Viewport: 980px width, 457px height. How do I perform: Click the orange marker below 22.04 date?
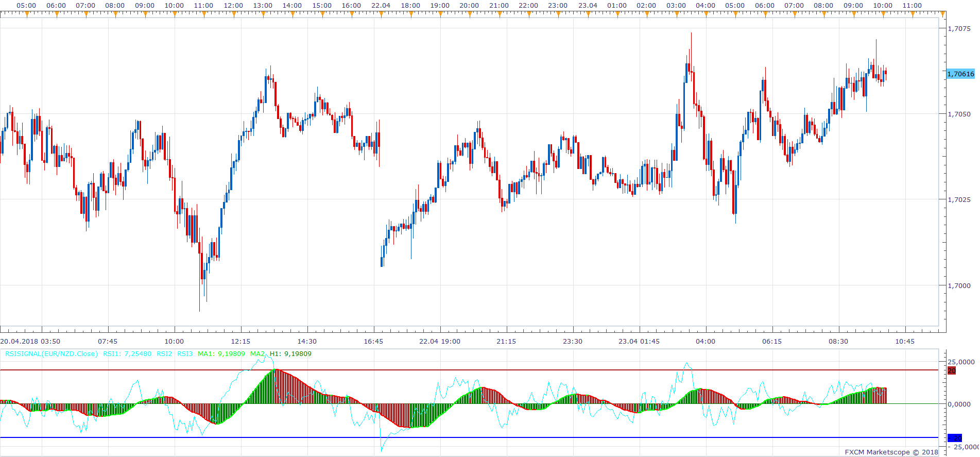381,14
